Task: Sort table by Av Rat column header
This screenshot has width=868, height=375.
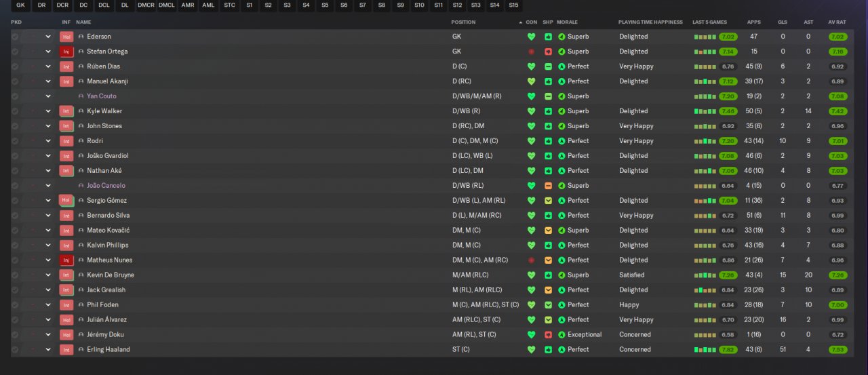Action: coord(837,22)
